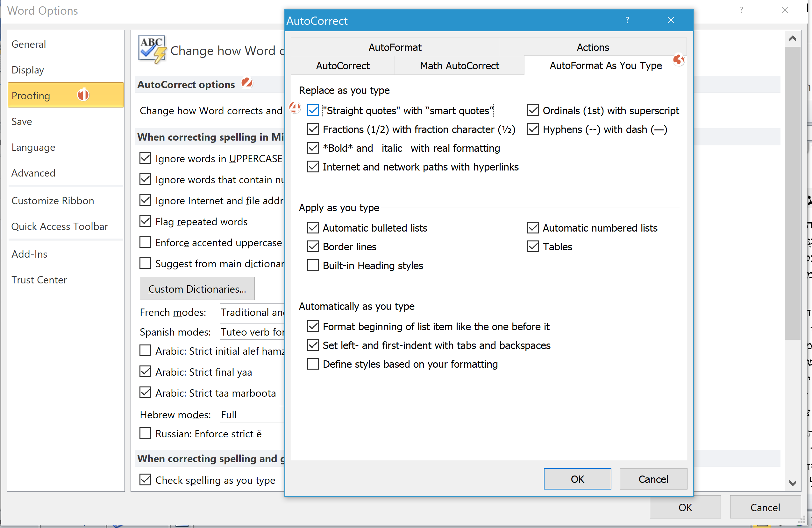Toggle Automatic numbered lists checkbox
Screen dimensions: 812x528
pyautogui.click(x=533, y=228)
